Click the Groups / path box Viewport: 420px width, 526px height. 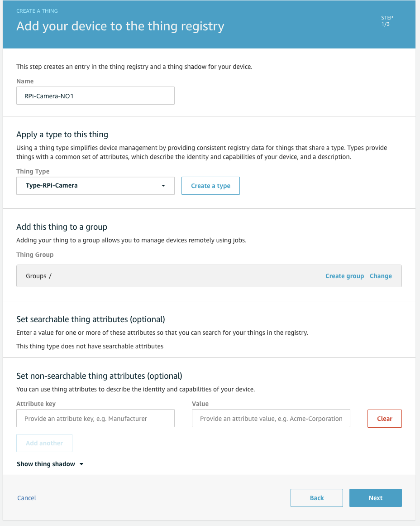(x=209, y=276)
